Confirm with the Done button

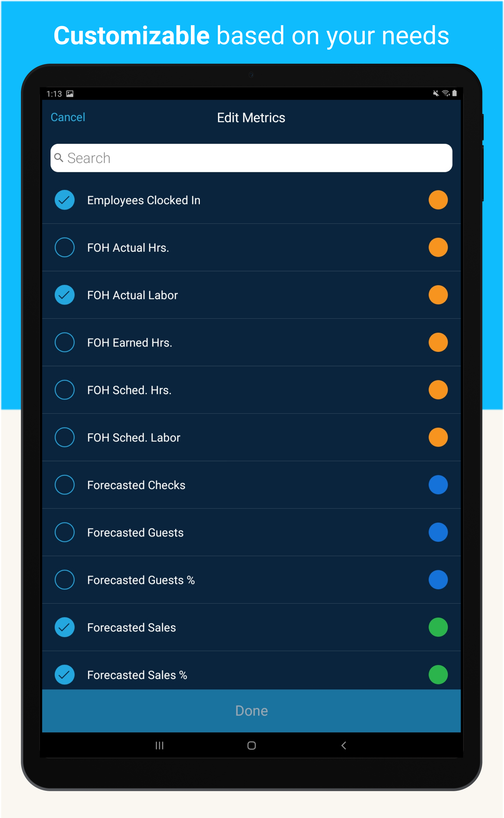[x=251, y=711]
